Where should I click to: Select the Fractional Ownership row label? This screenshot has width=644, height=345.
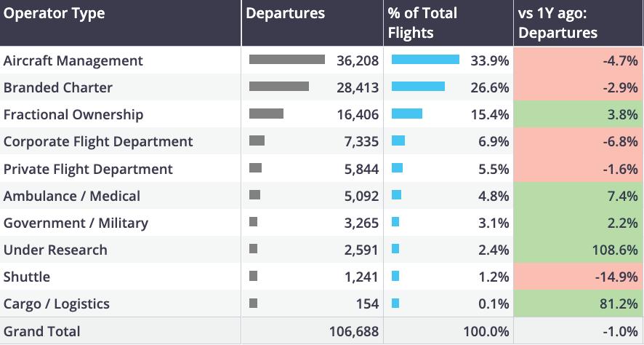point(73,114)
